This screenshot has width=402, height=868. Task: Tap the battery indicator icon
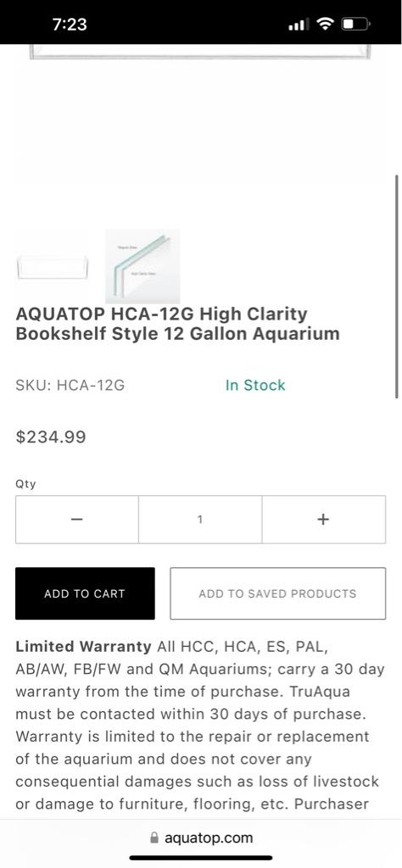(356, 24)
